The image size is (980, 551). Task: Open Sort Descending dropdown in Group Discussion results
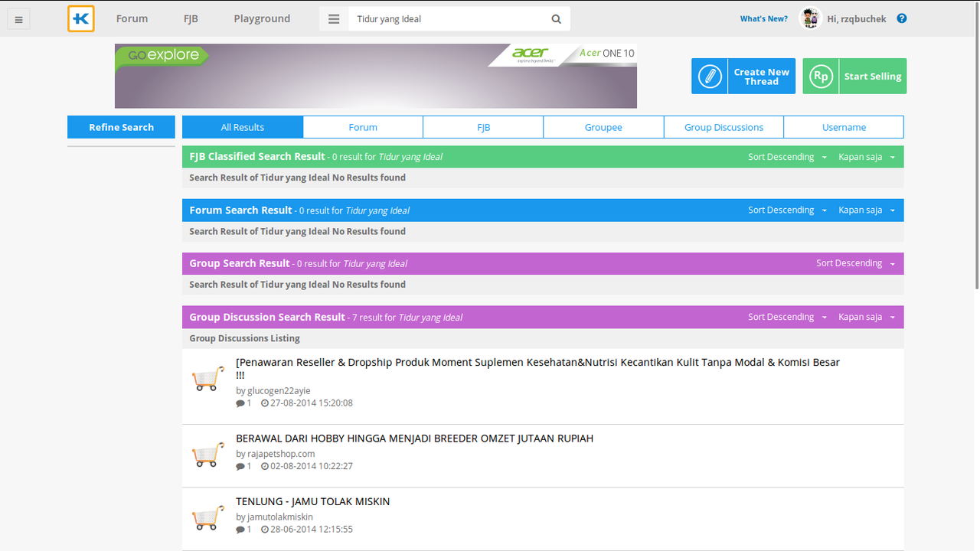(788, 317)
